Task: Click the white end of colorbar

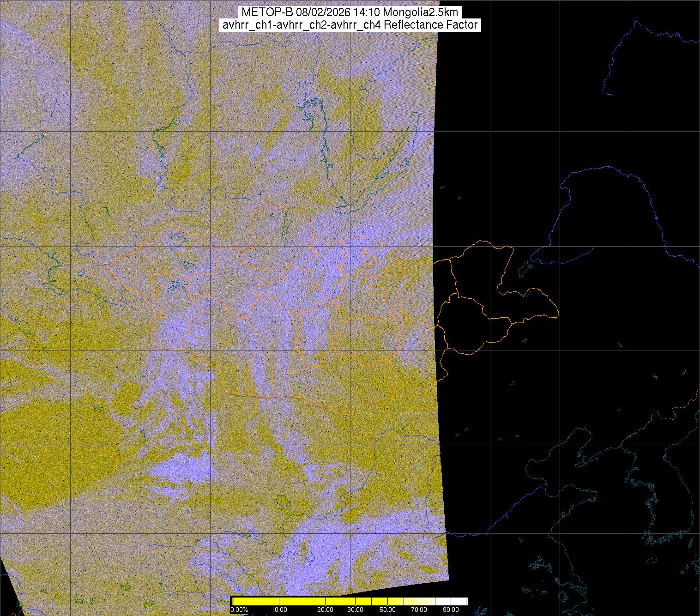Action: tap(462, 601)
